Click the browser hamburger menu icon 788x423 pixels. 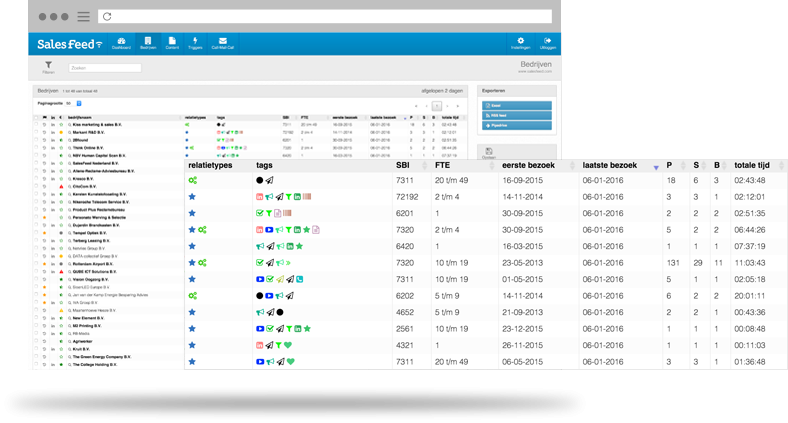click(83, 17)
